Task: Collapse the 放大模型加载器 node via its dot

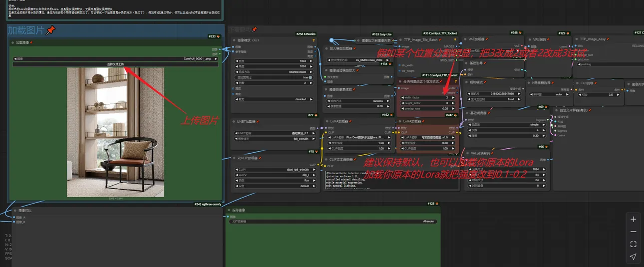Action: pos(326,49)
